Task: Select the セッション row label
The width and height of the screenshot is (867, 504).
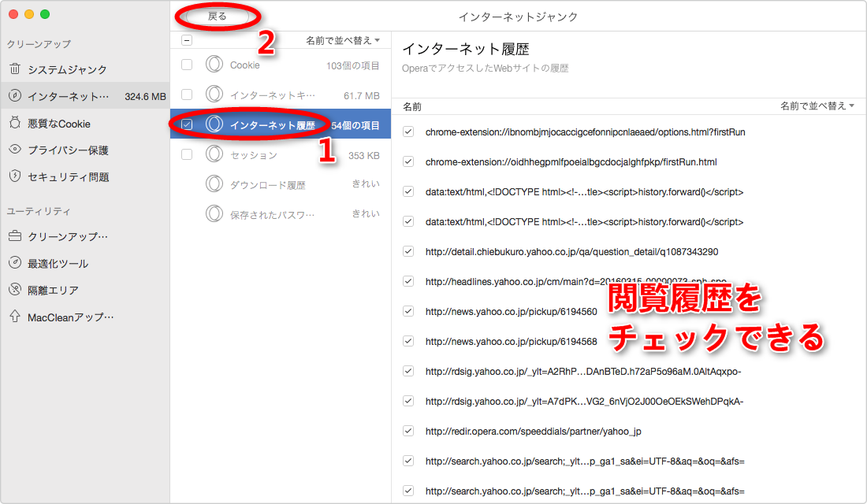Action: [254, 155]
